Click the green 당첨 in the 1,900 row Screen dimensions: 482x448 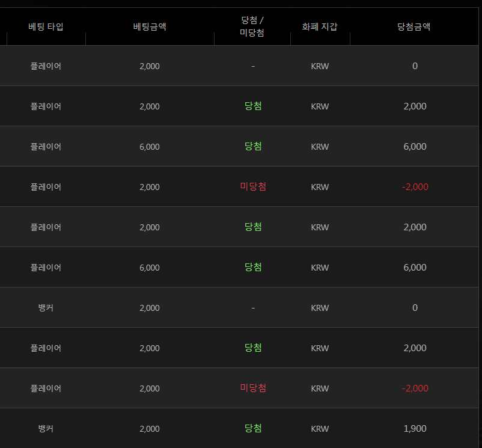coord(253,428)
